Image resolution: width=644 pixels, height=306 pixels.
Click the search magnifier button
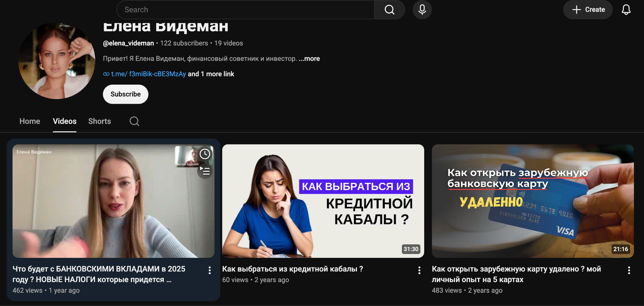[389, 10]
